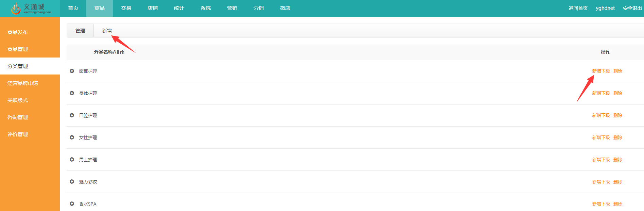Click 删除 for 身体护理

618,93
